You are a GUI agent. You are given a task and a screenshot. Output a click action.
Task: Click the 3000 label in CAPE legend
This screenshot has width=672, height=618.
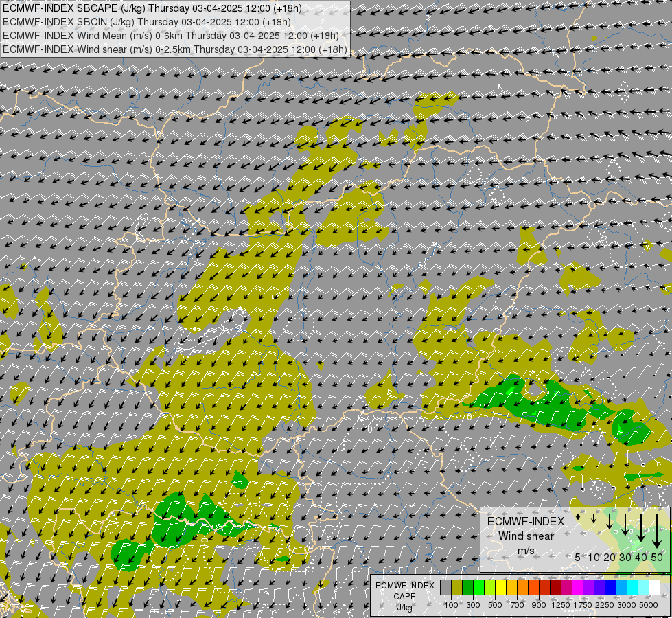pos(627,605)
